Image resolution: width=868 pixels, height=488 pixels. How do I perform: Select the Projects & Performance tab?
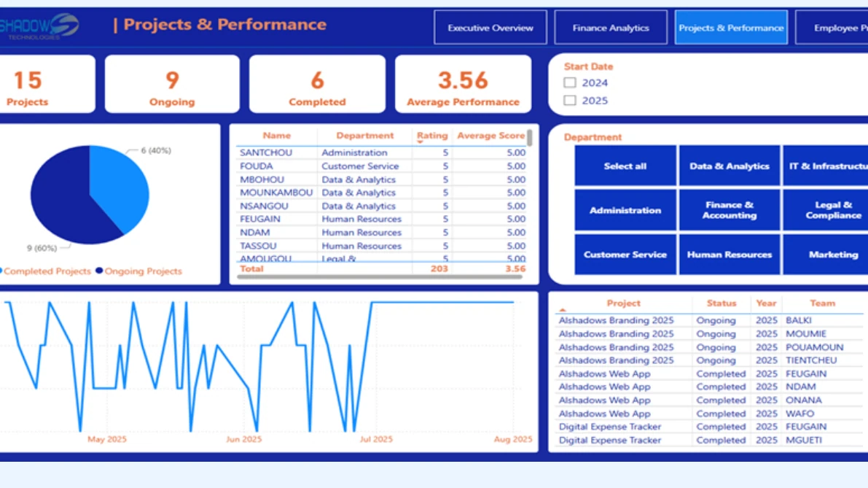[731, 28]
